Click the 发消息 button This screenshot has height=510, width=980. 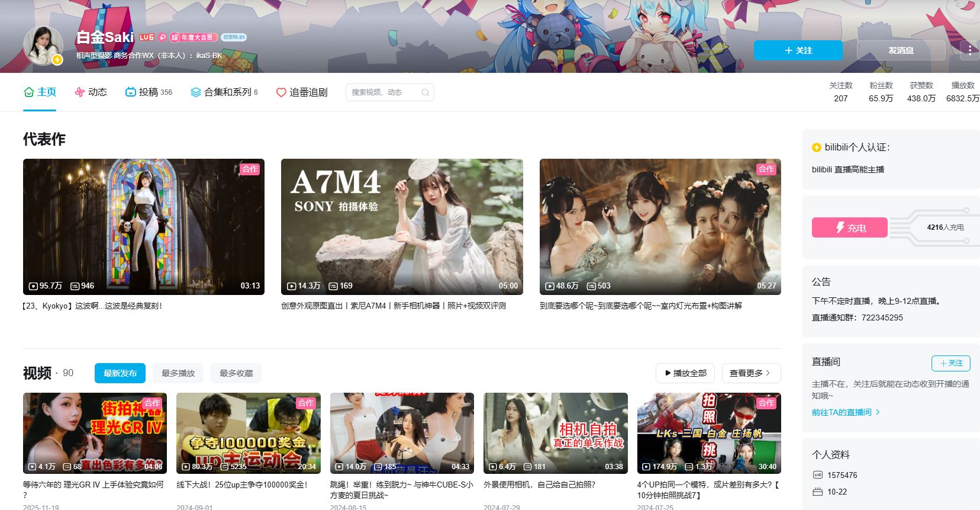tap(901, 50)
